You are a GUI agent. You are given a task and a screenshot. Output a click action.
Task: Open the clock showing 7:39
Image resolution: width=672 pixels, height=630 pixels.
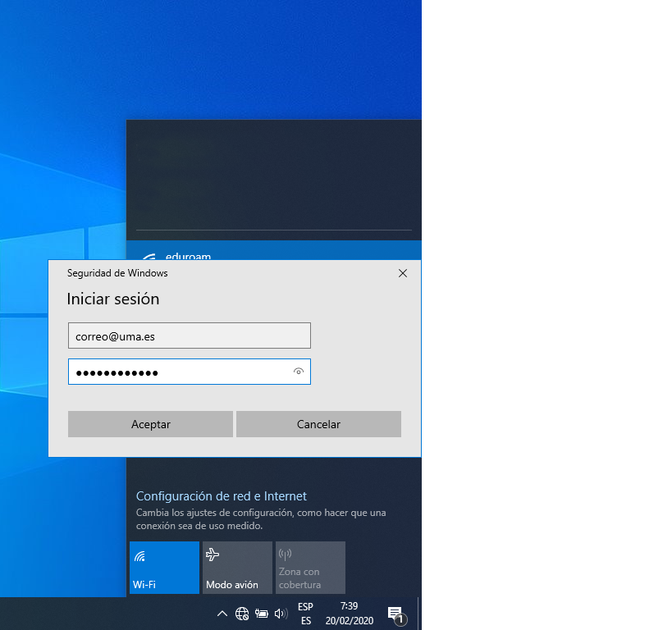click(350, 614)
